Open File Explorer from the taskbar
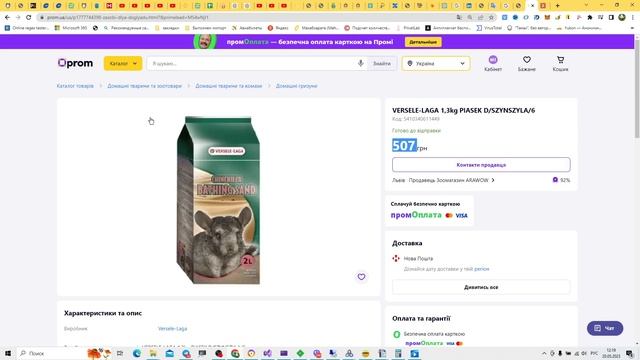This screenshot has height=360, width=640. [x=153, y=353]
